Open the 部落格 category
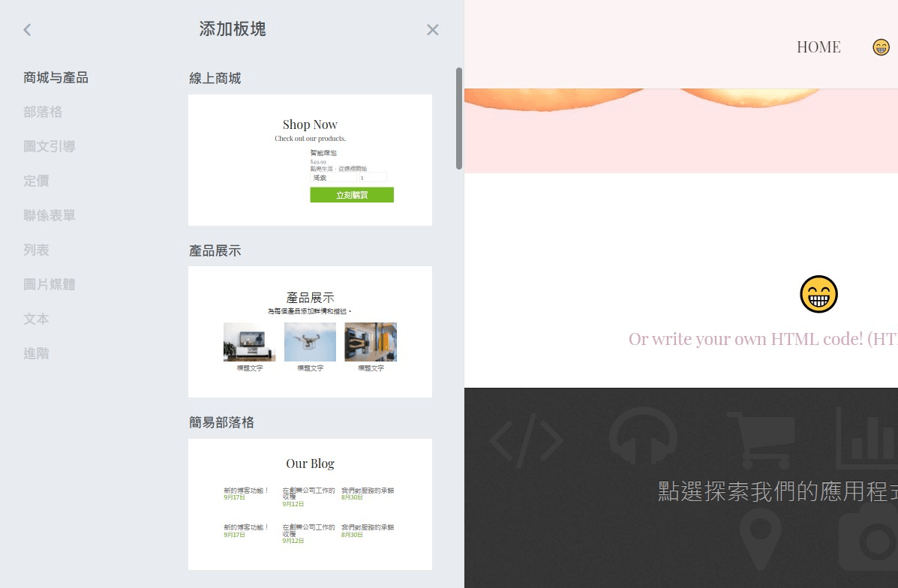The height and width of the screenshot is (588, 898). [43, 112]
